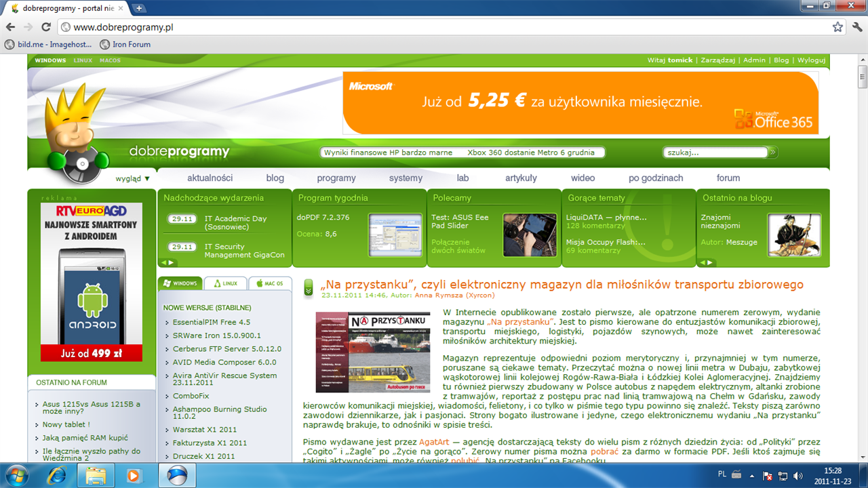Open the lab menu item
868x488 pixels.
tap(462, 178)
